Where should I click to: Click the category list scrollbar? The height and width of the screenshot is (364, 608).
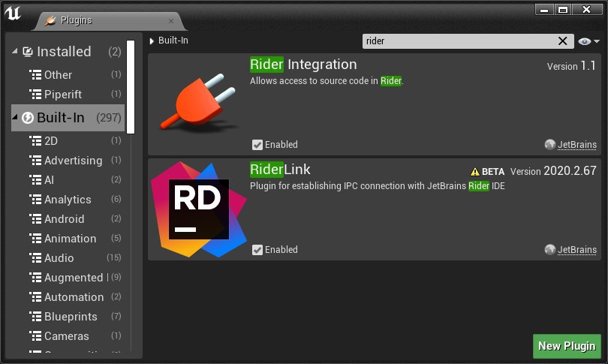(131, 87)
